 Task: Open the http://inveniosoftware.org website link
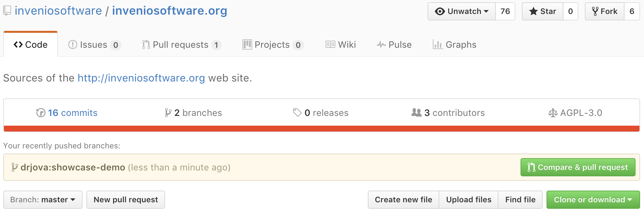(x=141, y=78)
